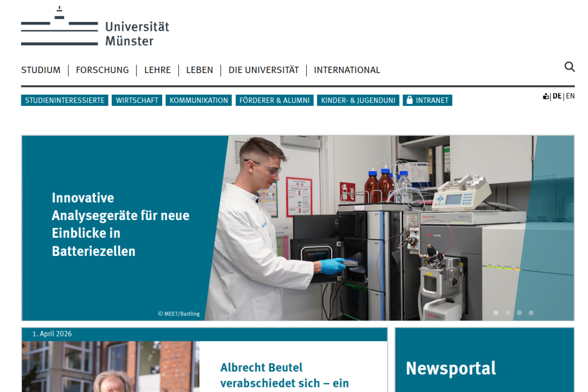
Task: Select the DE language option
Action: (x=557, y=96)
